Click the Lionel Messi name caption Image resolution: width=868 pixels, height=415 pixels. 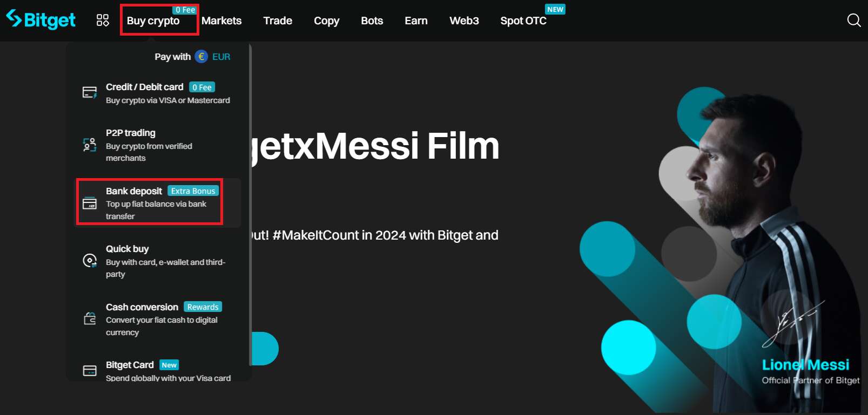pyautogui.click(x=805, y=365)
